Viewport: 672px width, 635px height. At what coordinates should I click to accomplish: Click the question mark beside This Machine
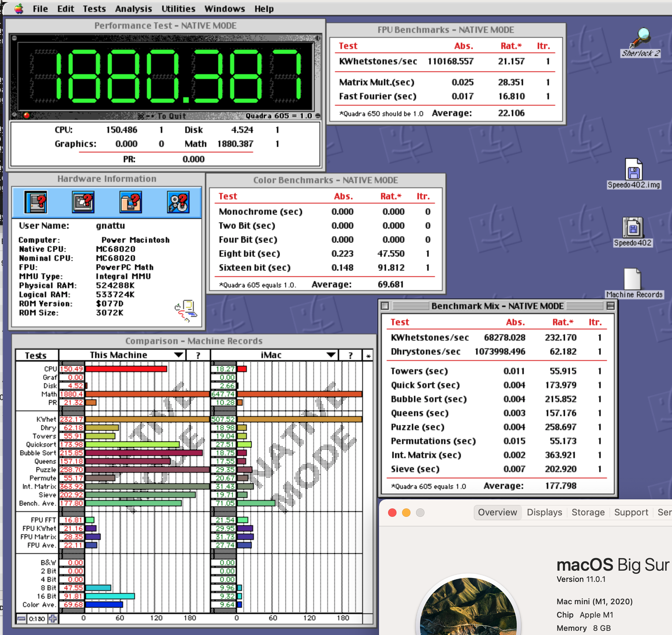pyautogui.click(x=198, y=355)
